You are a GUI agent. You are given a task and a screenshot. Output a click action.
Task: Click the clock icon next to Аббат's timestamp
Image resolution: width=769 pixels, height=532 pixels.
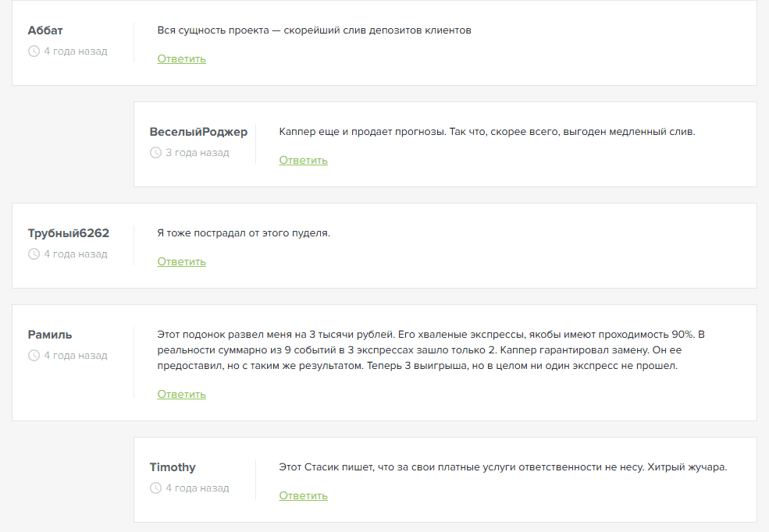click(x=34, y=51)
